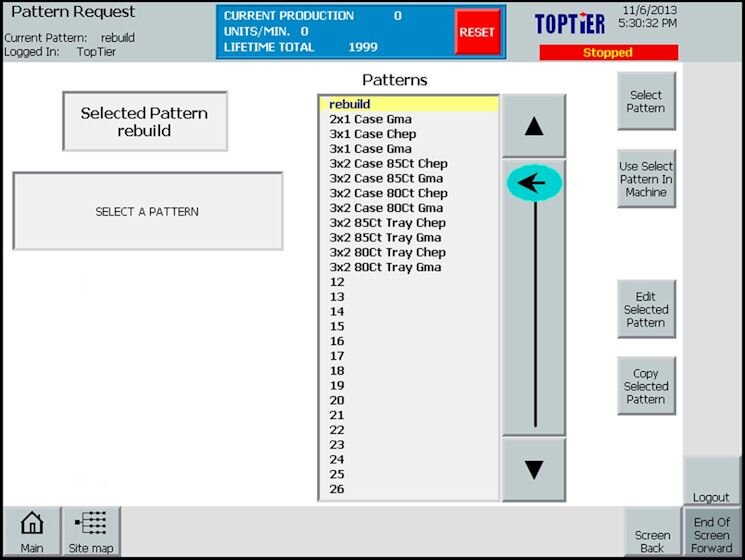Click End Of Screen Forward button
745x560 pixels.
(x=712, y=535)
